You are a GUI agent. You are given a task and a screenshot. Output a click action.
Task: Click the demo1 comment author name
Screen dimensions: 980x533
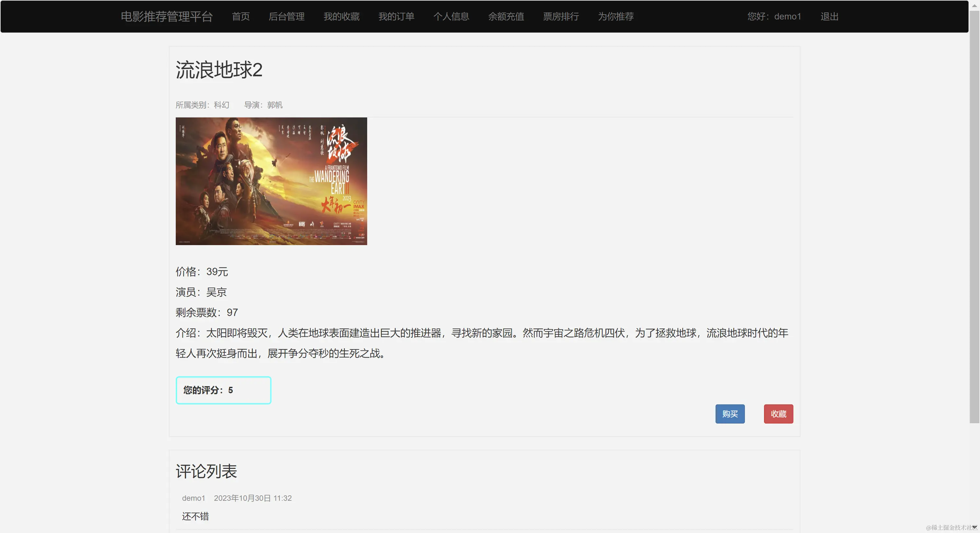193,498
